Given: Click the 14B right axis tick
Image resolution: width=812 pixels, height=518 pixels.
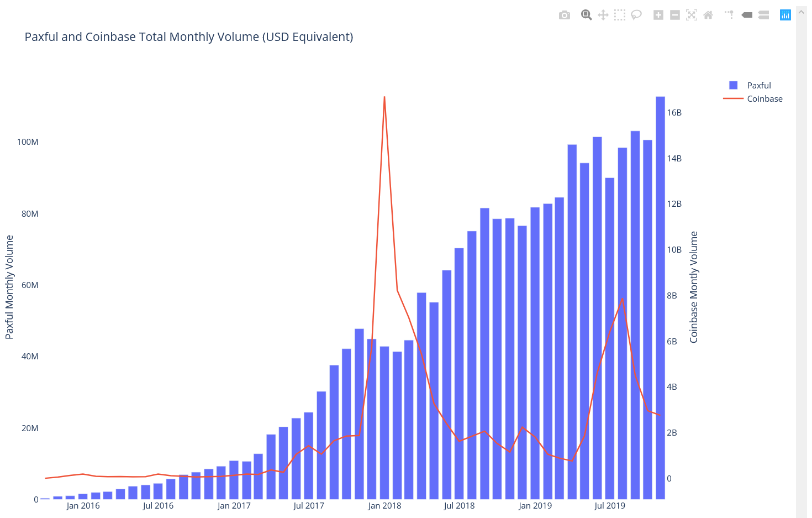Looking at the screenshot, I should coord(674,159).
